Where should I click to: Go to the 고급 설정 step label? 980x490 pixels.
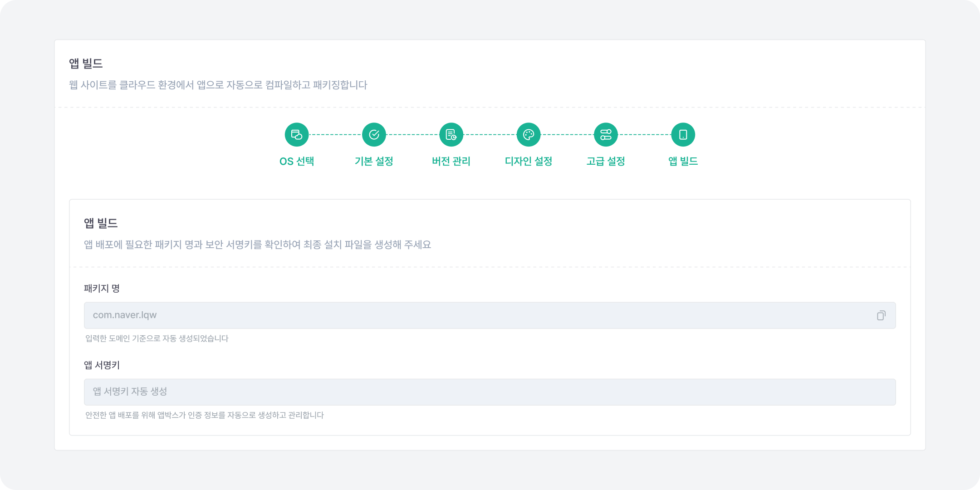[606, 162]
